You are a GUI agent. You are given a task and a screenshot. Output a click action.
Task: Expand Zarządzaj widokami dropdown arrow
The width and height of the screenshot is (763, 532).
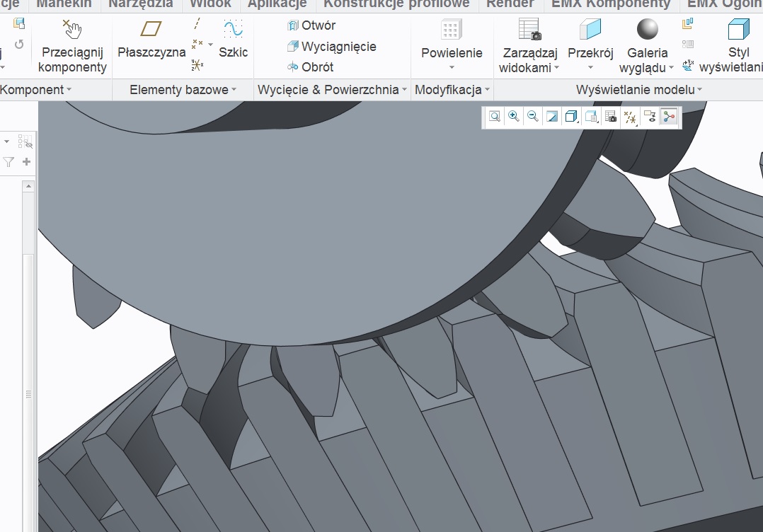pos(556,68)
